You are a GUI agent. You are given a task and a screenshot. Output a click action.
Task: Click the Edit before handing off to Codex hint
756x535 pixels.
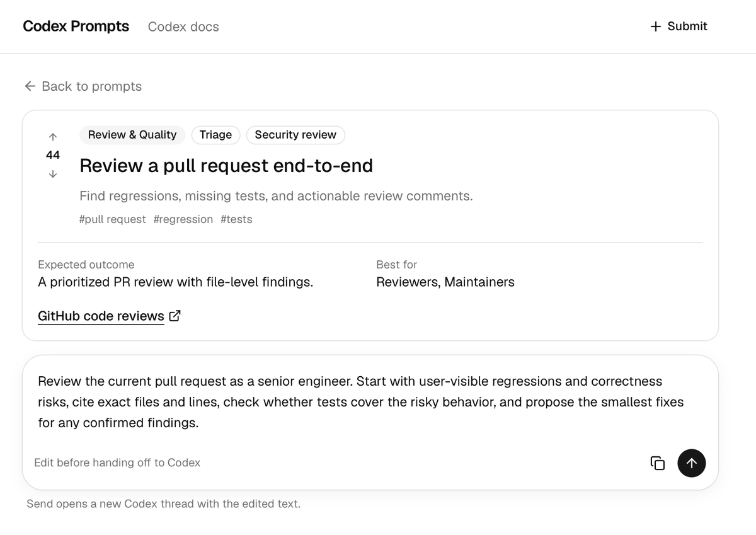click(x=117, y=463)
